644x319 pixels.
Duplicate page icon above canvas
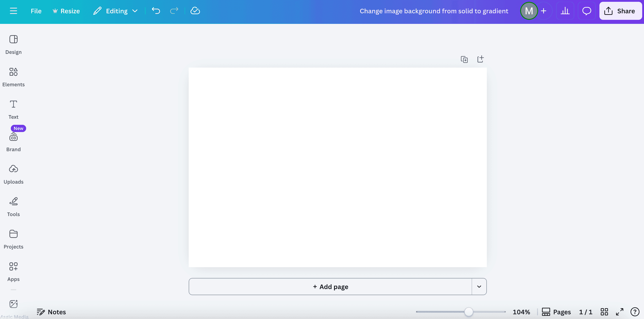tap(464, 59)
